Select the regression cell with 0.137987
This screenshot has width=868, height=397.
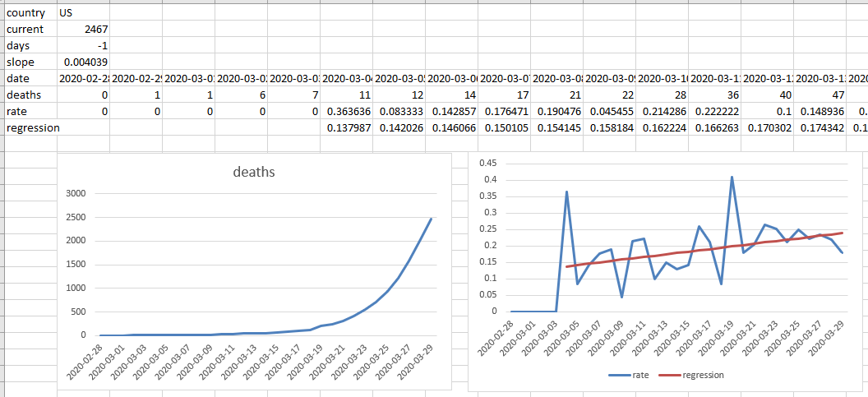pyautogui.click(x=346, y=128)
